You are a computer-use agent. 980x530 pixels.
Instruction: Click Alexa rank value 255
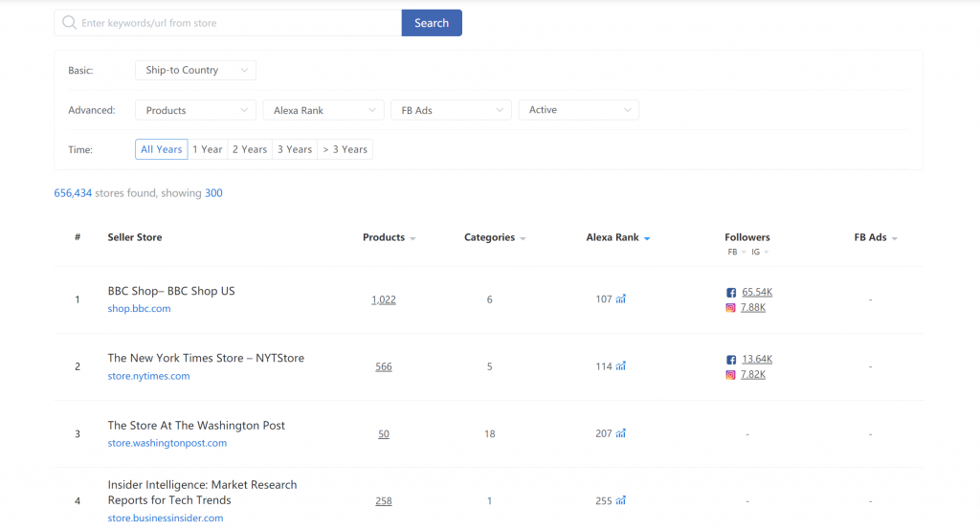(x=604, y=500)
